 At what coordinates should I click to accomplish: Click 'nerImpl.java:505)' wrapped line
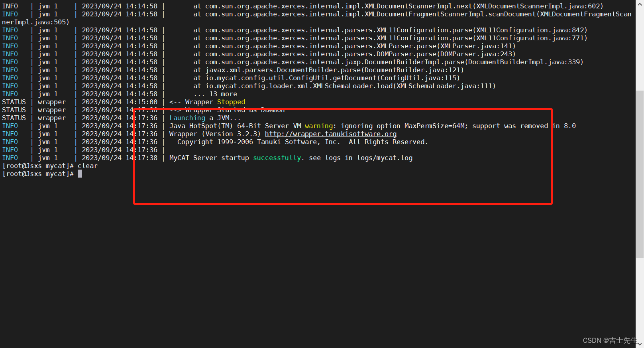(36, 22)
